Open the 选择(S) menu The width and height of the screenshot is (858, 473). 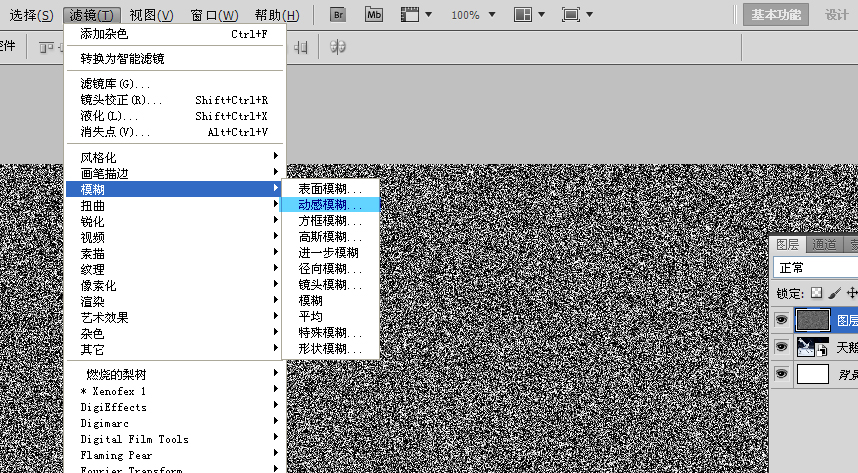click(x=31, y=15)
